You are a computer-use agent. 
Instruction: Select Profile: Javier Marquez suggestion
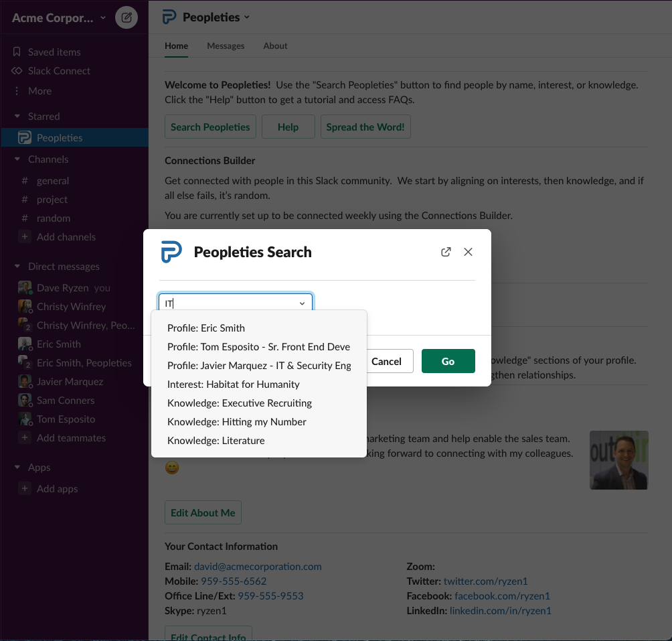pyautogui.click(x=259, y=366)
